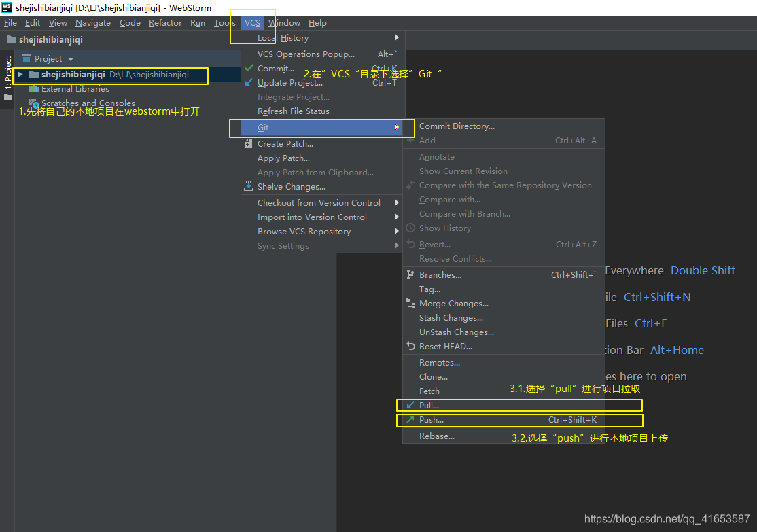757x532 pixels.
Task: Open the Edit menu
Action: pyautogui.click(x=33, y=22)
